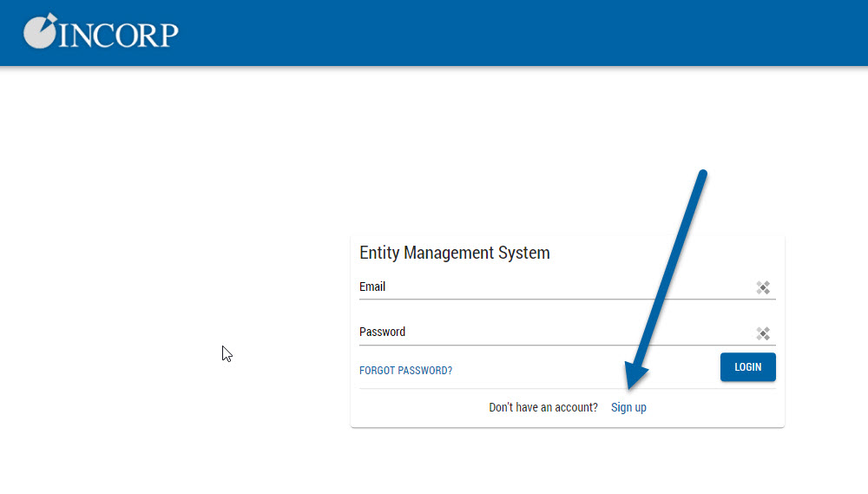The height and width of the screenshot is (494, 868).
Task: Click the 'Entity Management System' heading
Action: [x=455, y=253]
